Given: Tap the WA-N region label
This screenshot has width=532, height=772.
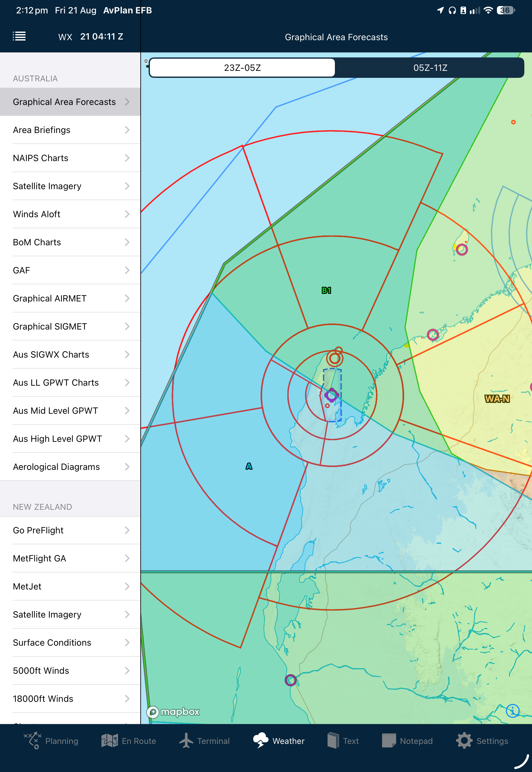Looking at the screenshot, I should pos(497,399).
